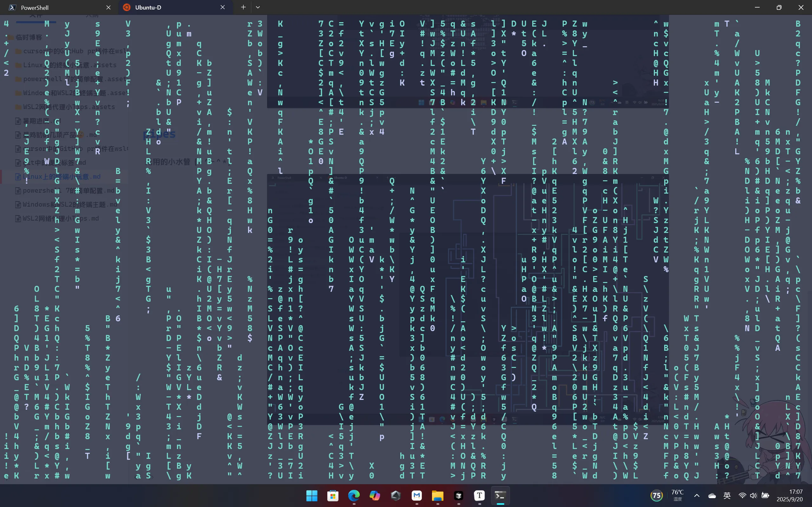Show hidden system tray icons
This screenshot has height=507, width=812.
click(697, 496)
